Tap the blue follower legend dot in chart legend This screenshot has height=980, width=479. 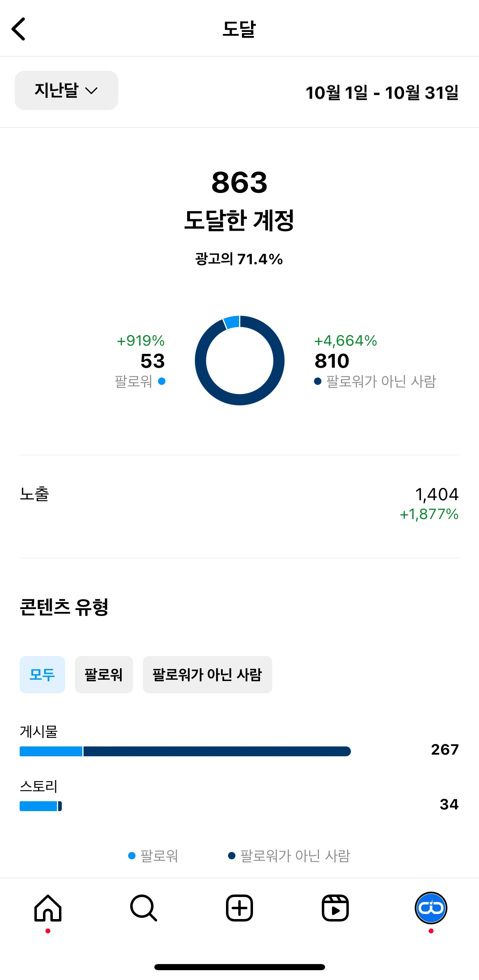pyautogui.click(x=132, y=856)
